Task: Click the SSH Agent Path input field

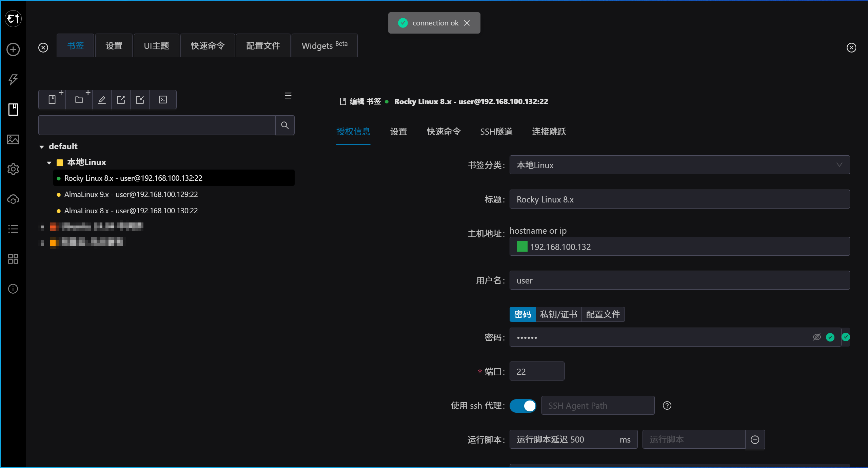Action: coord(597,406)
